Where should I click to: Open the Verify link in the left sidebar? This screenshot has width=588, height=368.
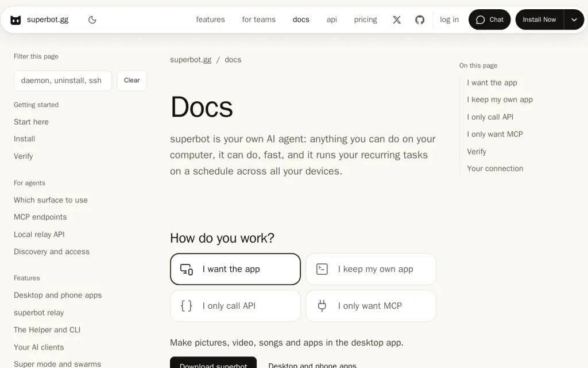point(23,156)
